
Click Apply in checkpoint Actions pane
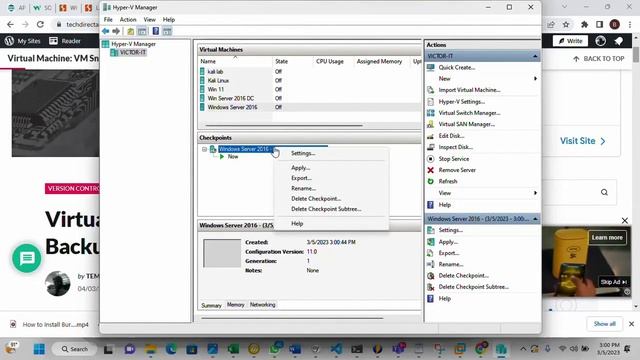(x=448, y=242)
